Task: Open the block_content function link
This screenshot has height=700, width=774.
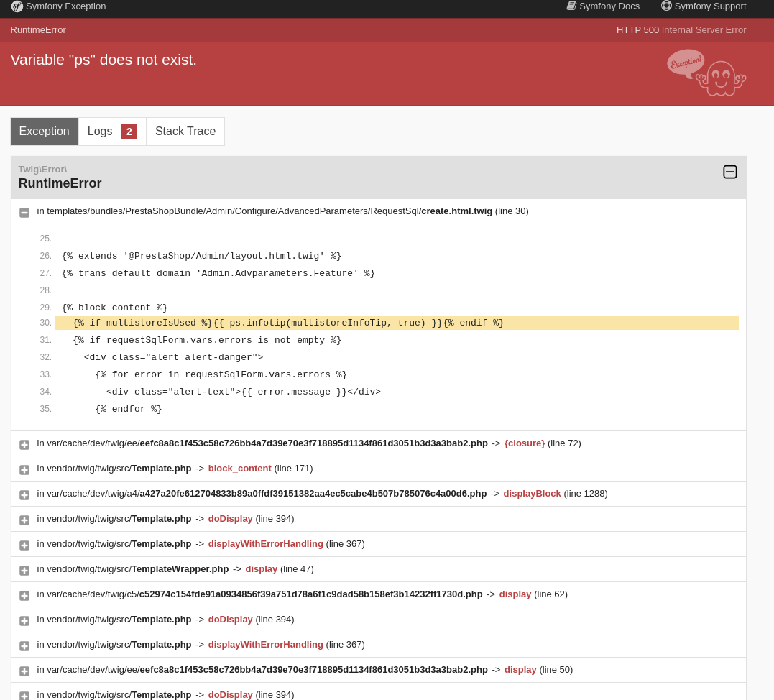Action: click(240, 468)
